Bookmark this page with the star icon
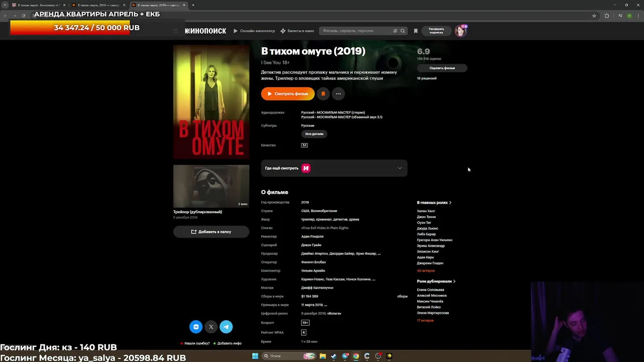 [594, 16]
